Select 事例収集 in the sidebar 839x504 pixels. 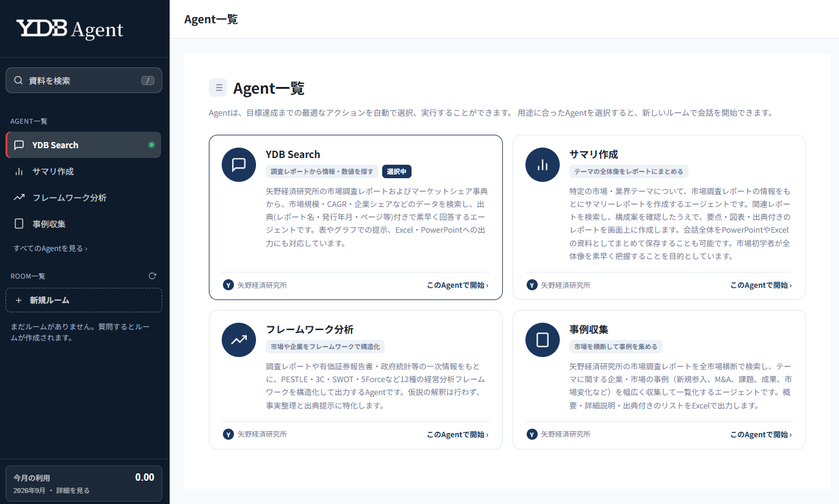[x=83, y=224]
